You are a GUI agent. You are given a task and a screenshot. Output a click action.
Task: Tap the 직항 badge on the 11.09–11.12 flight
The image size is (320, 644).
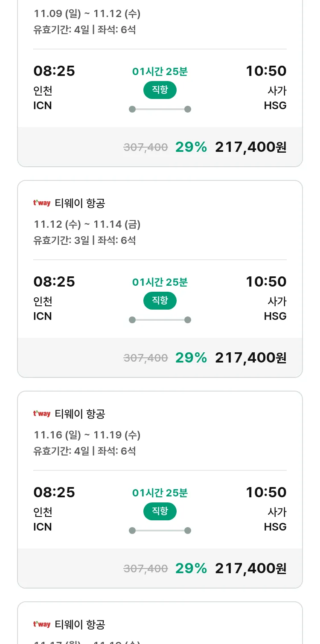coord(160,90)
